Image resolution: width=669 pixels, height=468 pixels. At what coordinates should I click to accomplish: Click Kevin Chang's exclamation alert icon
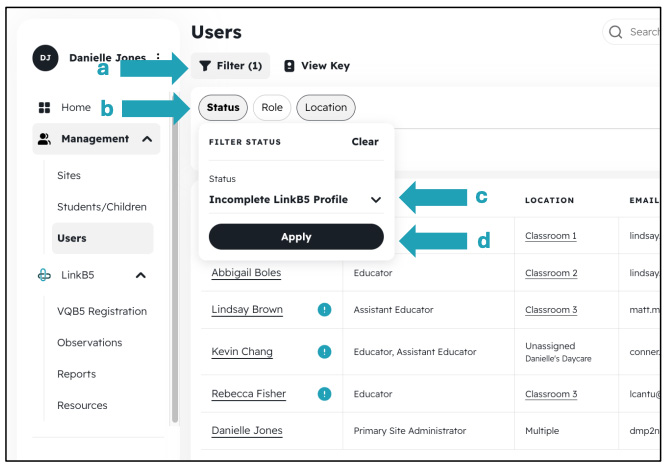point(324,352)
